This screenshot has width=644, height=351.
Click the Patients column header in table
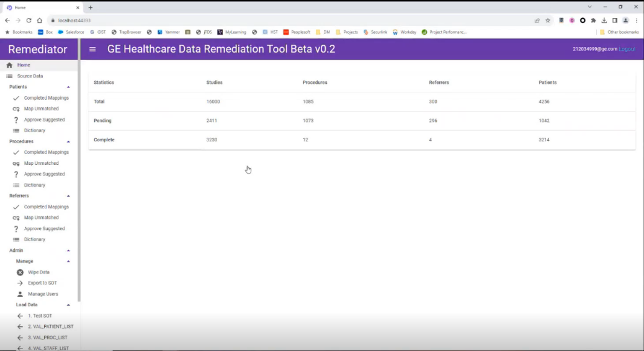(x=547, y=82)
